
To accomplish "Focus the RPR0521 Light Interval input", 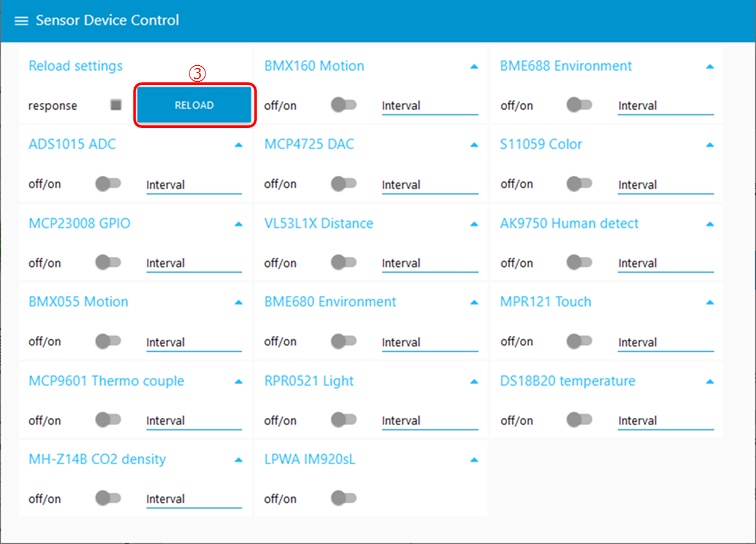I will [x=429, y=420].
